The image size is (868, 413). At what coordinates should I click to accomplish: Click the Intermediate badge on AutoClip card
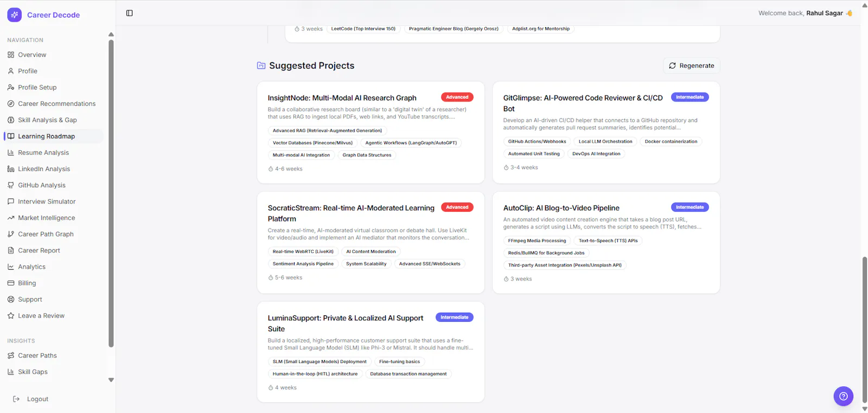point(690,207)
